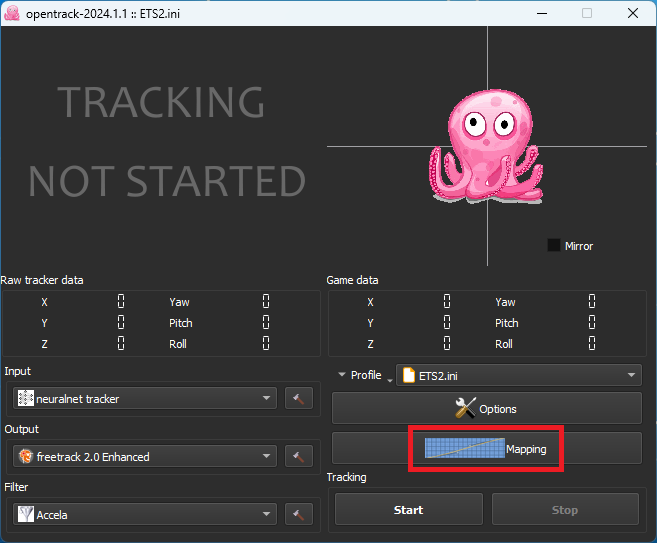
Task: Click the Tracking section label
Action: 347,477
